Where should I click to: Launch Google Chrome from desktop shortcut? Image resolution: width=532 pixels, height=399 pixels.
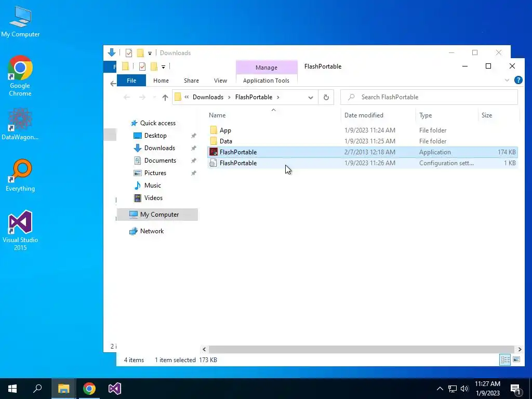click(x=20, y=76)
